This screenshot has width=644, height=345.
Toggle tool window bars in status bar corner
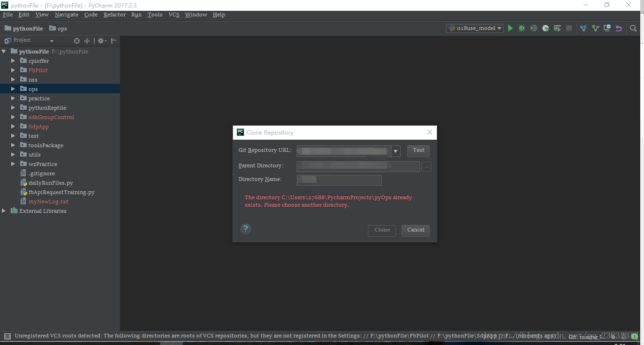(7, 336)
